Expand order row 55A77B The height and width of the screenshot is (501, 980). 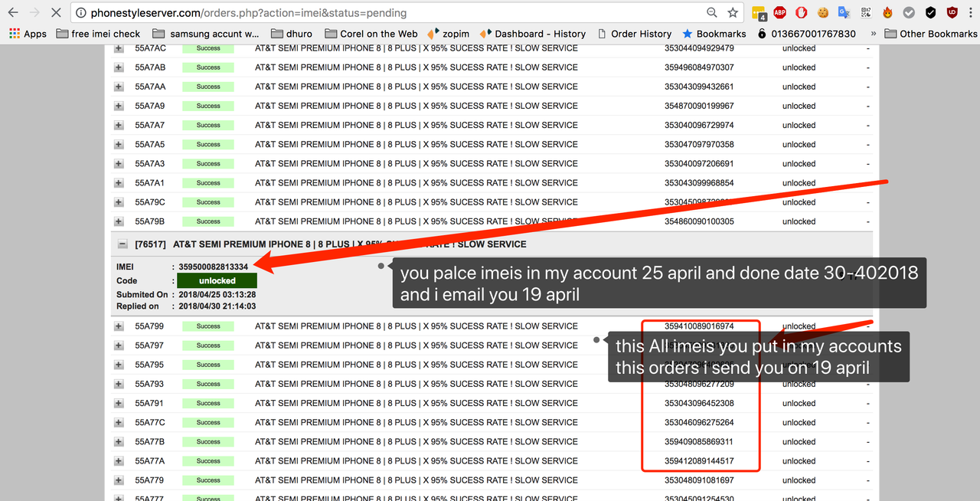pyautogui.click(x=119, y=442)
